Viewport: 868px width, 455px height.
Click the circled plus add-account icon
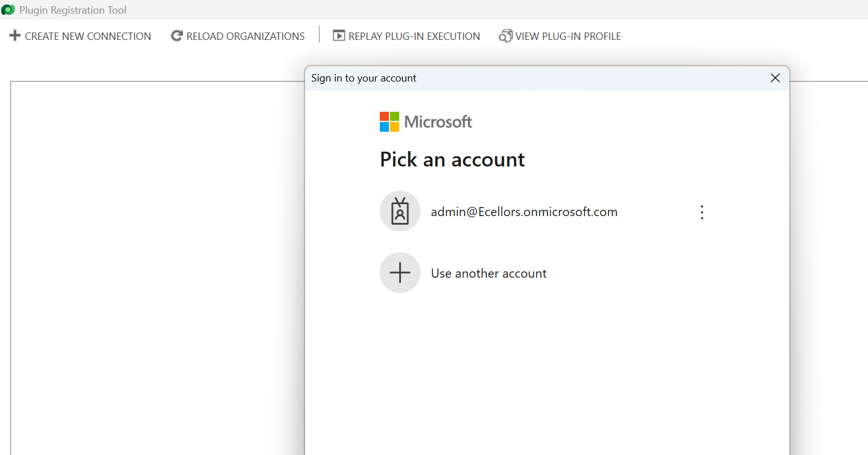(x=400, y=273)
